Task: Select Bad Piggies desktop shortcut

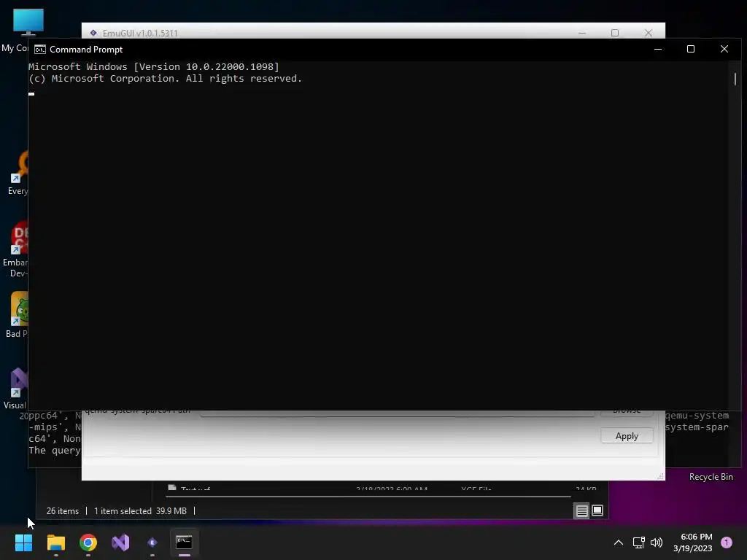Action: coord(16,315)
